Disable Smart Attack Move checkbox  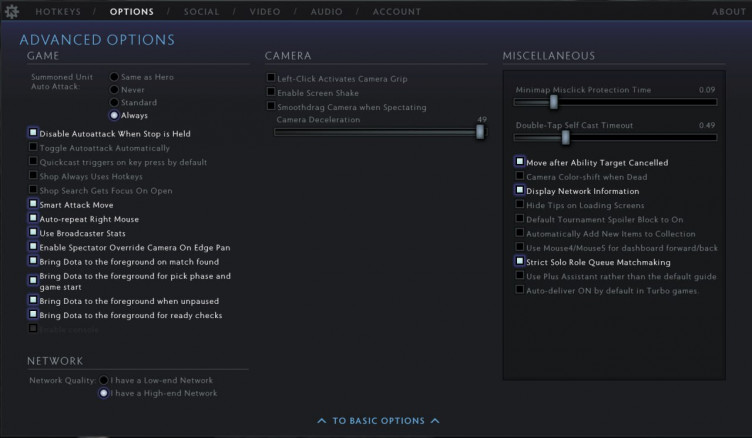[x=33, y=204]
